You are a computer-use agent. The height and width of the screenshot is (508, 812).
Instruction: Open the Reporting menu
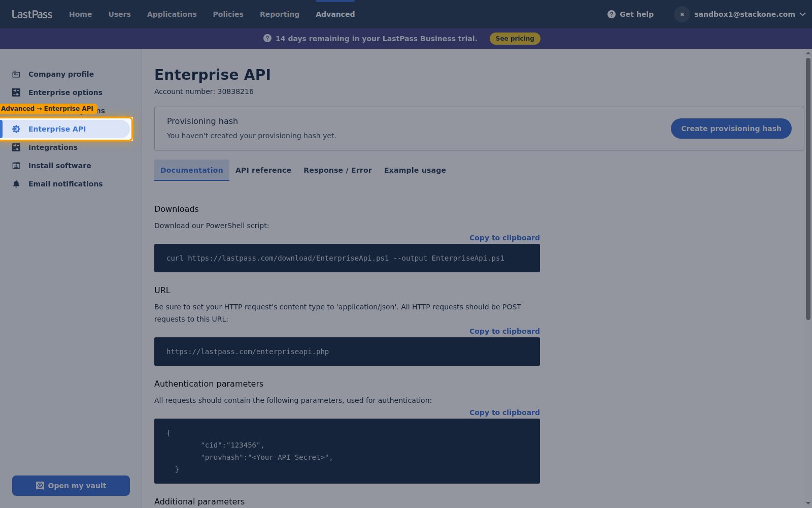[280, 14]
